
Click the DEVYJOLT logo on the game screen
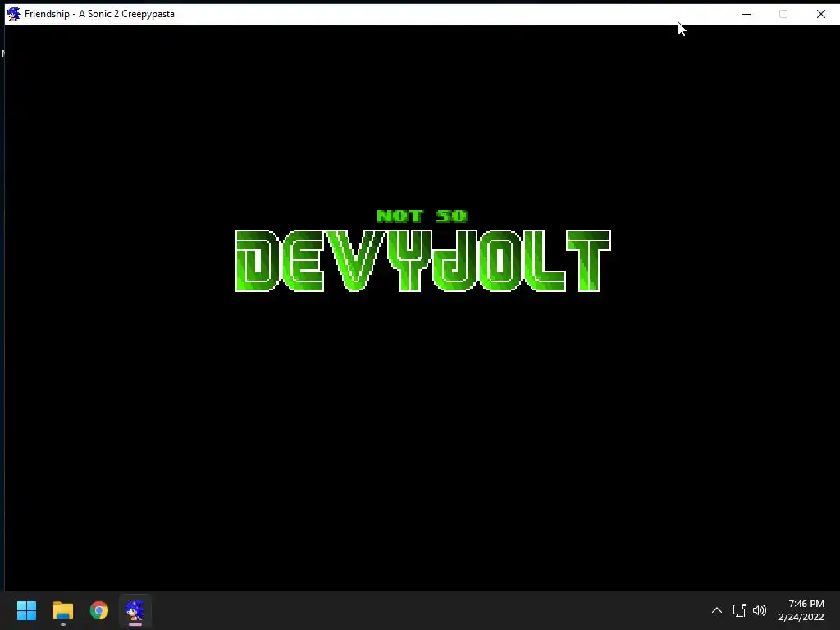tap(423, 261)
